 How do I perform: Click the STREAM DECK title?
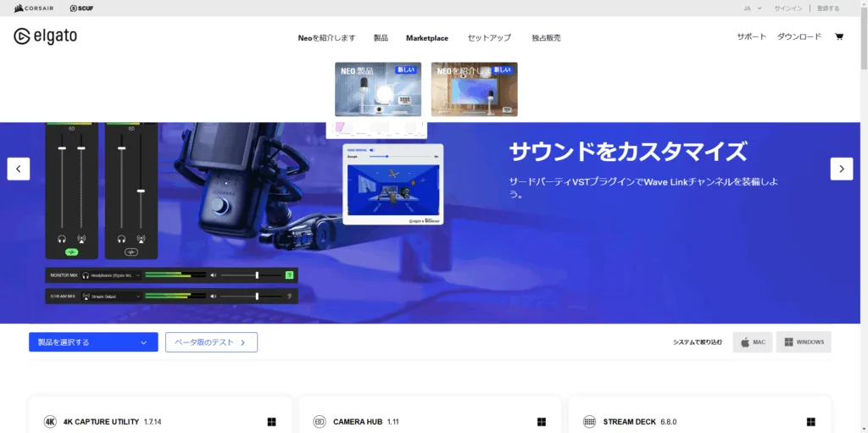[630, 422]
